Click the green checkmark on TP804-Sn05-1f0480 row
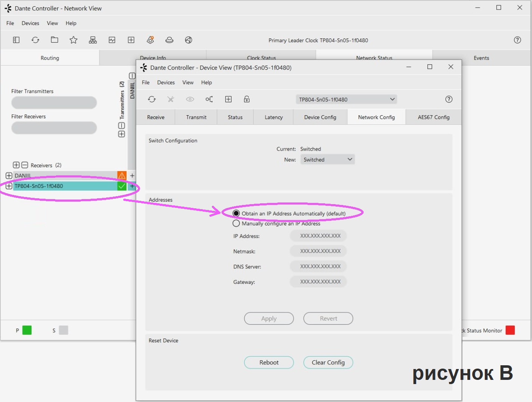 pyautogui.click(x=122, y=186)
